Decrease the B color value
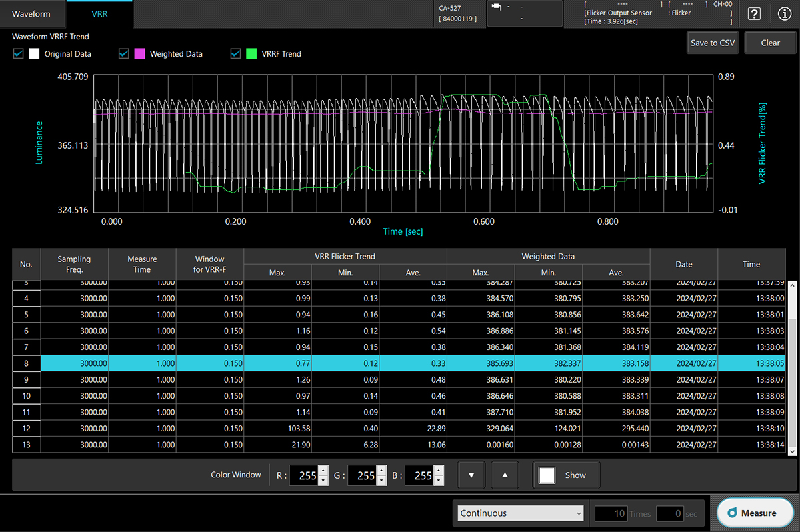Screen dimensions: 800x532 tap(438, 481)
